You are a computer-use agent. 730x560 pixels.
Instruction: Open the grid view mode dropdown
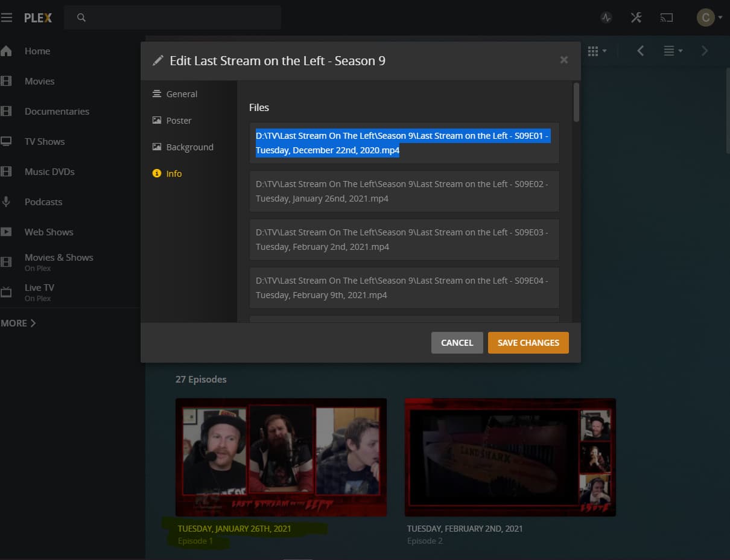(x=597, y=51)
